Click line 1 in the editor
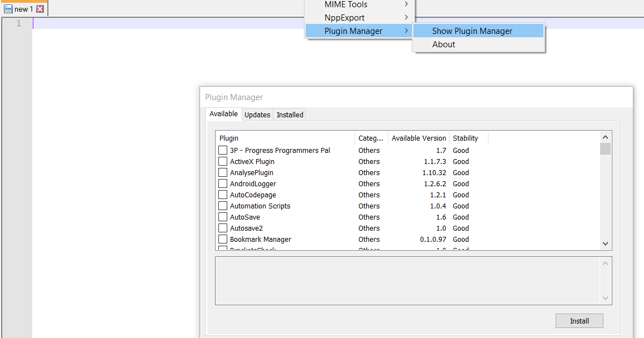Image resolution: width=644 pixels, height=338 pixels. (338, 23)
